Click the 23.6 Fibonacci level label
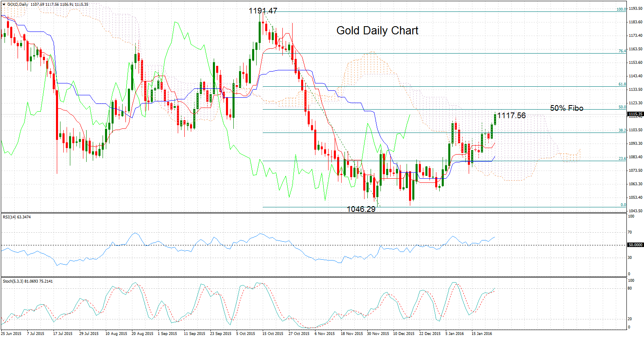This screenshot has width=644, height=337. pos(622,159)
